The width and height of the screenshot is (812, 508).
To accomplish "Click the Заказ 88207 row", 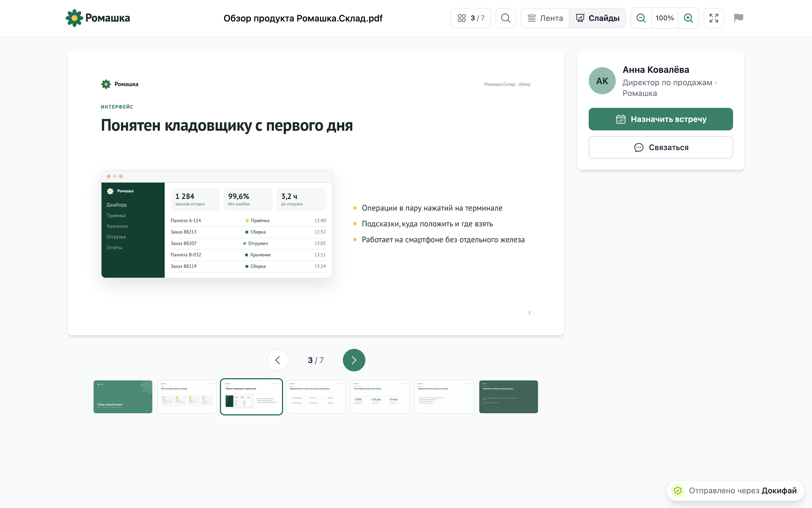I will (248, 244).
